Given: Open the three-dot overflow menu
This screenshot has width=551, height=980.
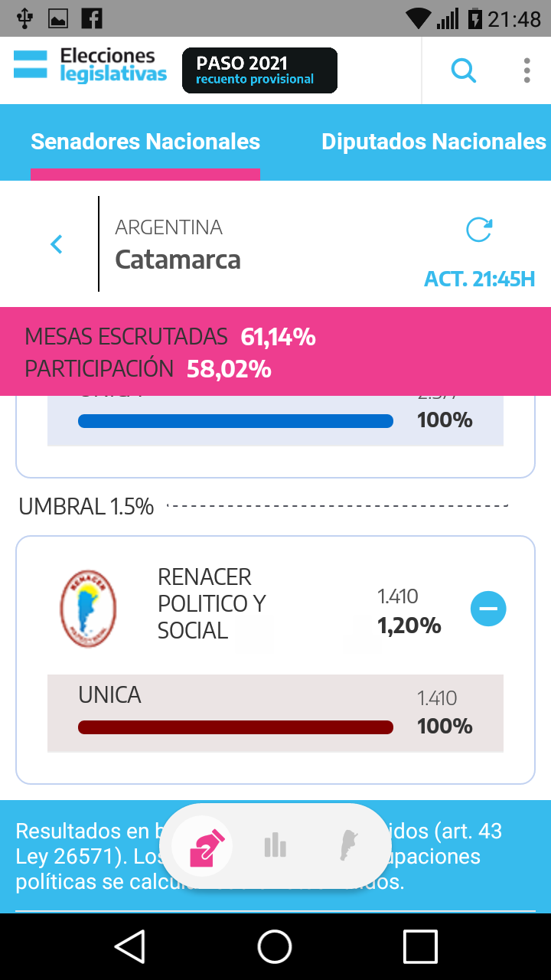Looking at the screenshot, I should click(527, 70).
